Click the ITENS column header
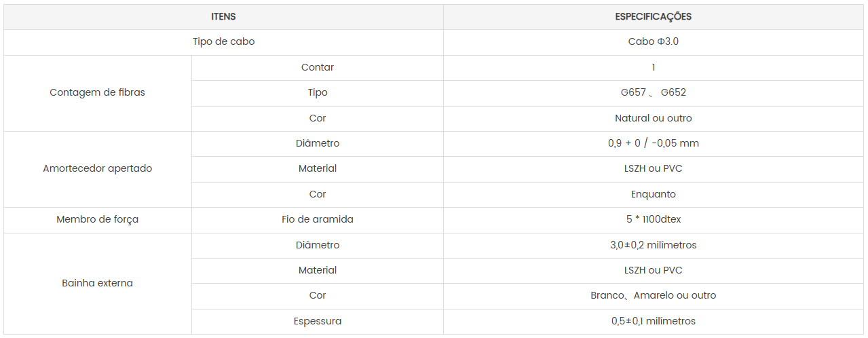 (223, 16)
